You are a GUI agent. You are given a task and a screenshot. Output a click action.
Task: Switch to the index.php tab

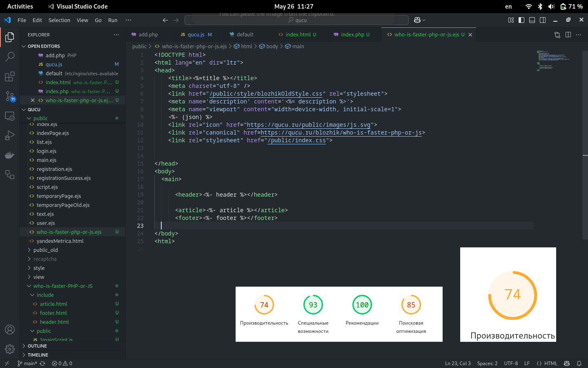pyautogui.click(x=354, y=35)
